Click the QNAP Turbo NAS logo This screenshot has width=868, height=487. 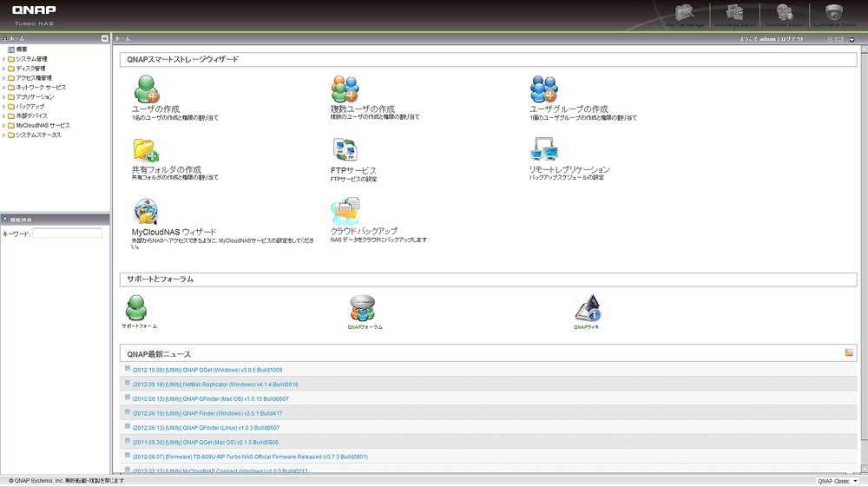pyautogui.click(x=34, y=16)
